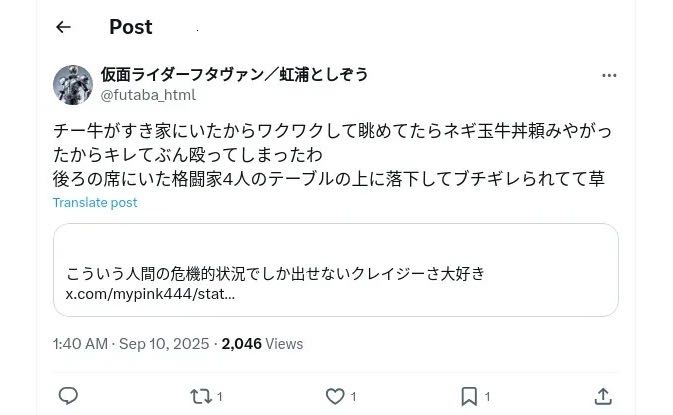
Task: Open the @futaba_html handle link
Action: tap(148, 95)
